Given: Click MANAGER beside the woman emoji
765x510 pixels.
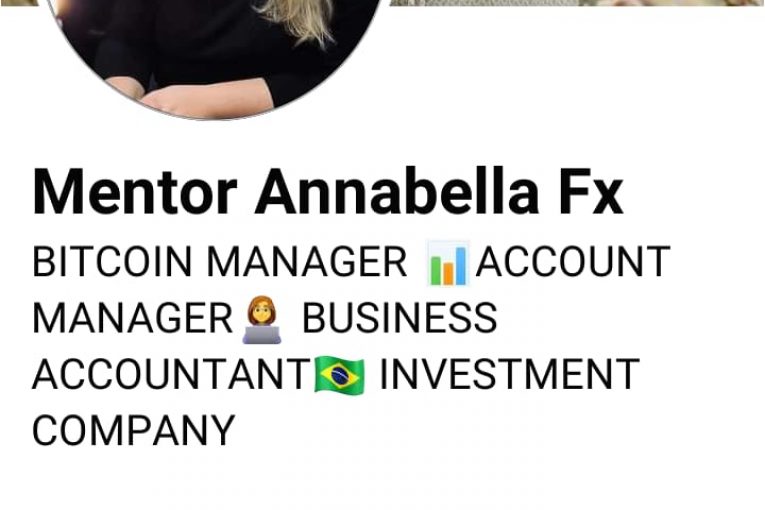Looking at the screenshot, I should (132, 318).
